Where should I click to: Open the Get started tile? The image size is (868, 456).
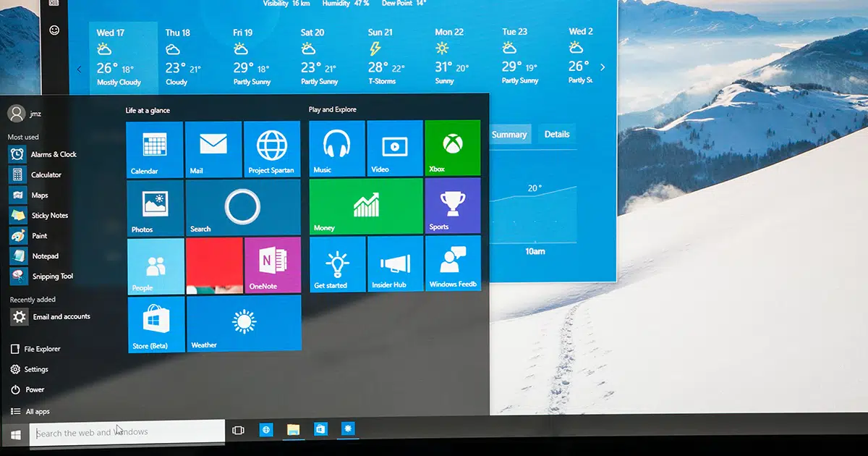click(337, 263)
